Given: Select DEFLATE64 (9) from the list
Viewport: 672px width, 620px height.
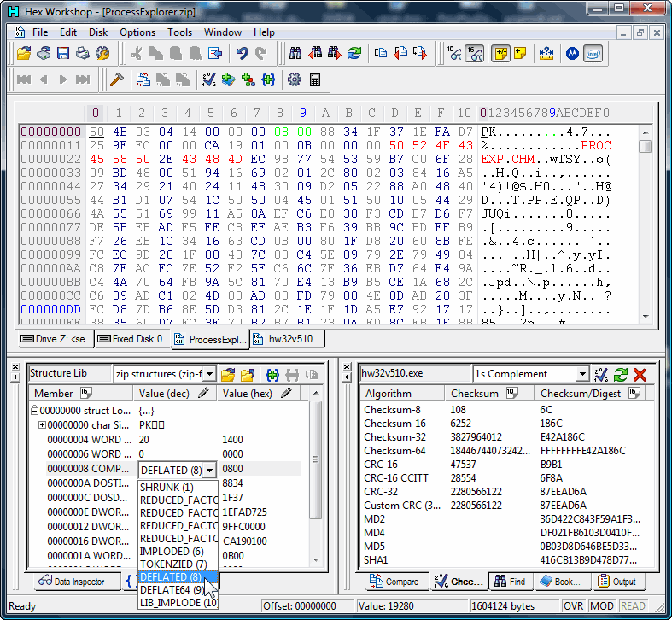Looking at the screenshot, I should coord(178,590).
